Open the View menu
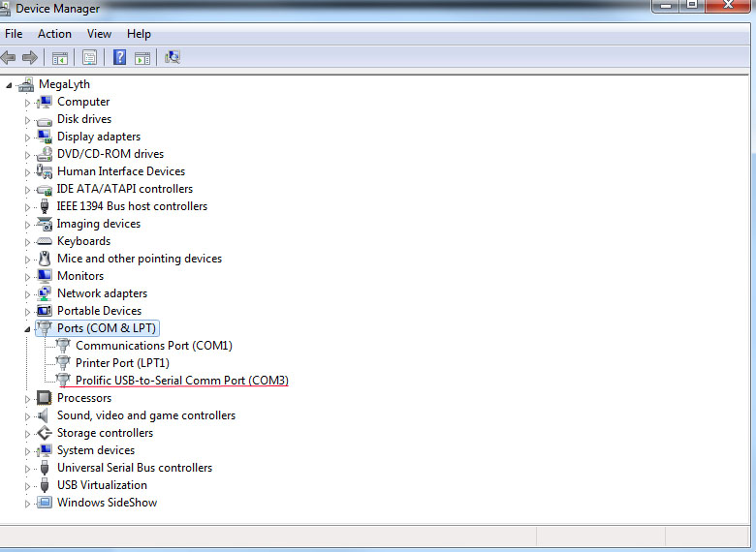Screen dimensions: 756x552 (99, 34)
